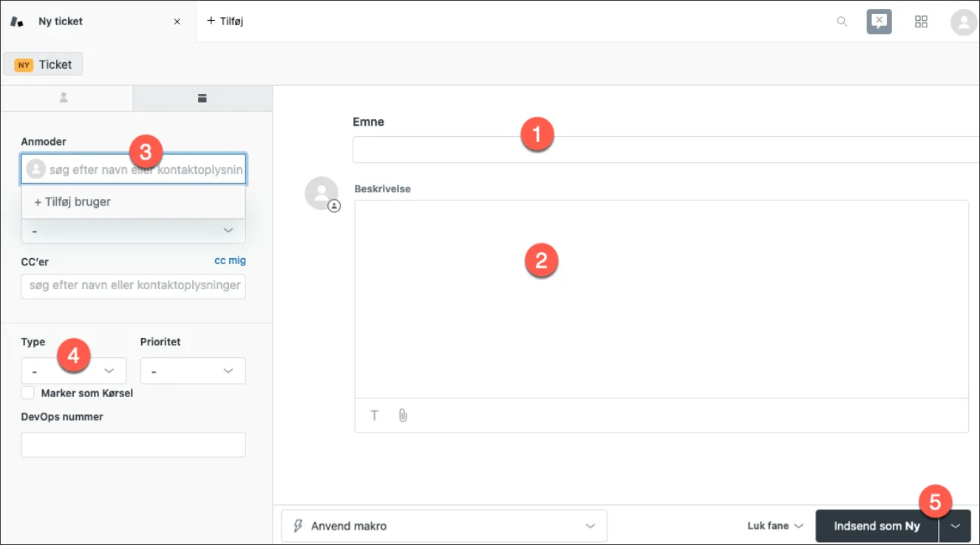980x545 pixels.
Task: Check the Marker som Kørsel checkbox
Action: (x=28, y=393)
